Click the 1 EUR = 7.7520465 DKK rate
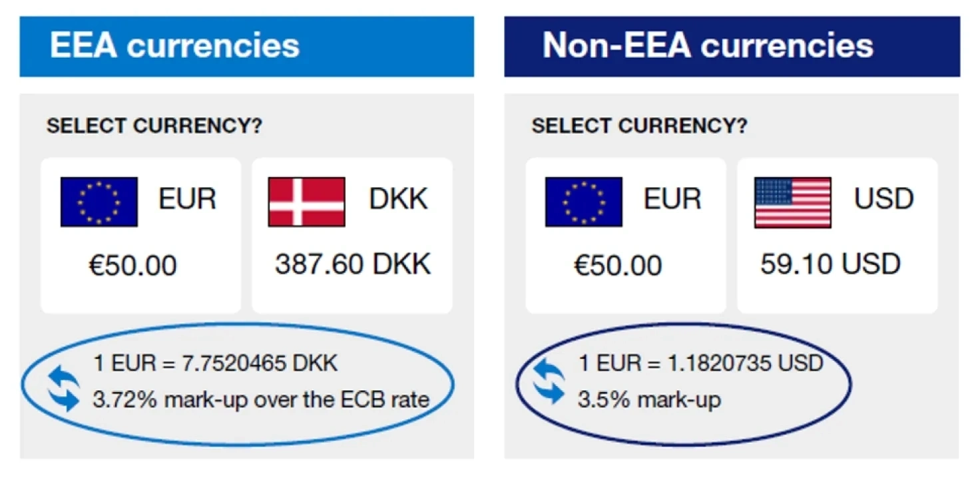The height and width of the screenshot is (480, 980). 215,363
